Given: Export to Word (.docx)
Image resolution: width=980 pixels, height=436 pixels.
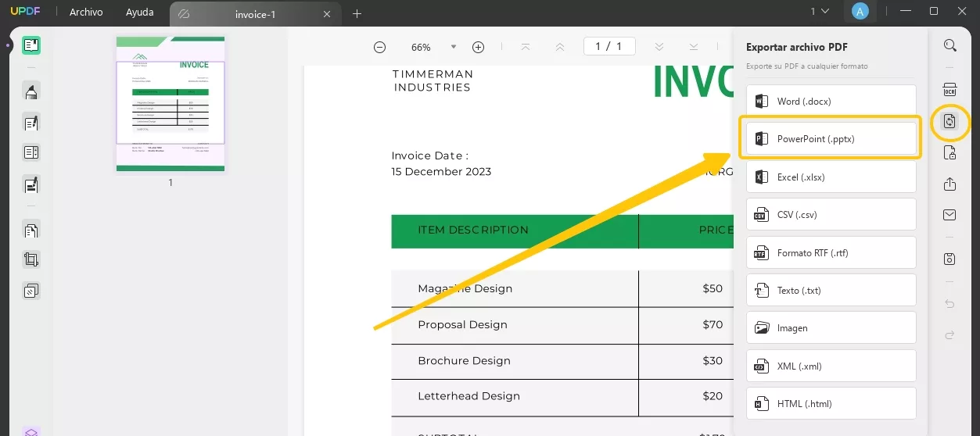Looking at the screenshot, I should (x=831, y=101).
